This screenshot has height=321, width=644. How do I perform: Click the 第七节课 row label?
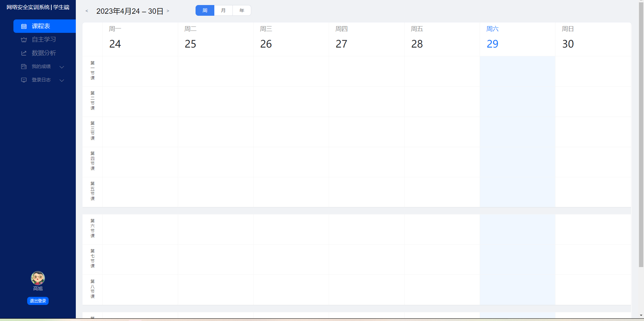coord(93,259)
